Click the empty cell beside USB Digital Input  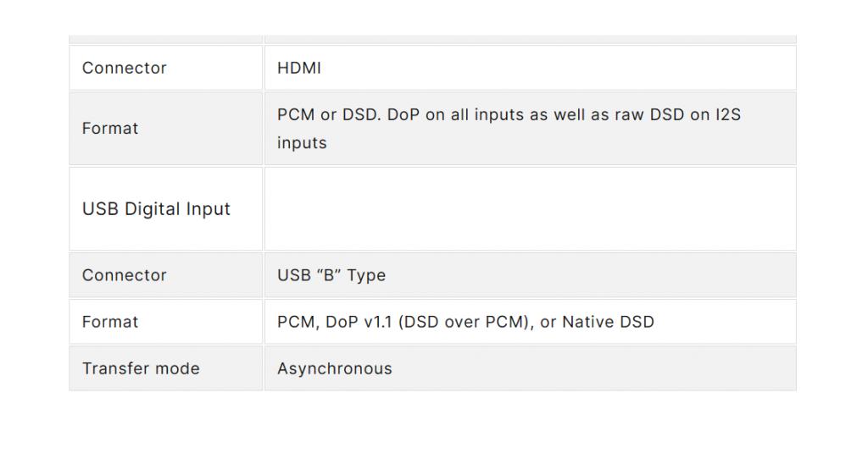coord(530,209)
